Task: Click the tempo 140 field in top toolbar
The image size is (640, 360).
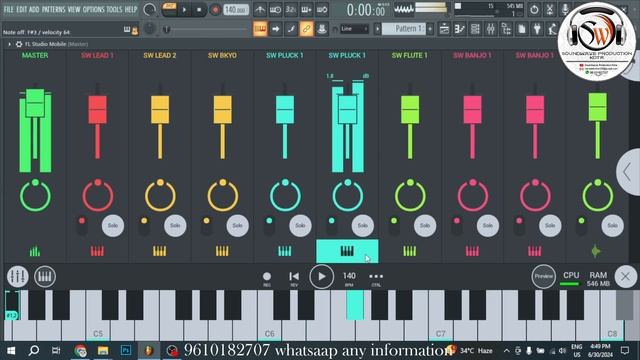Action: tap(236, 10)
